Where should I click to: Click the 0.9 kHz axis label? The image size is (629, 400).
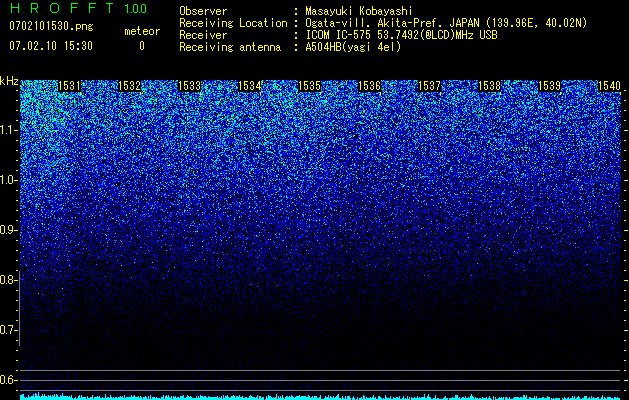pos(9,230)
